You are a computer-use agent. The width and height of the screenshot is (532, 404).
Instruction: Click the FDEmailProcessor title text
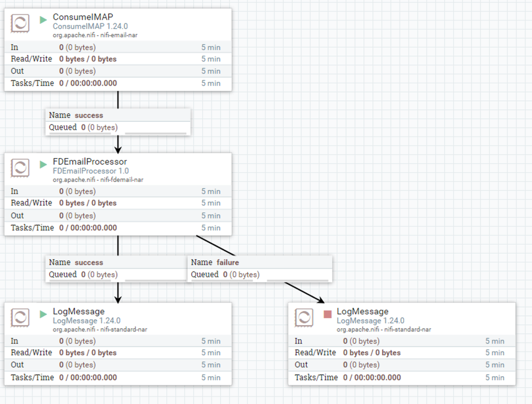coord(89,161)
